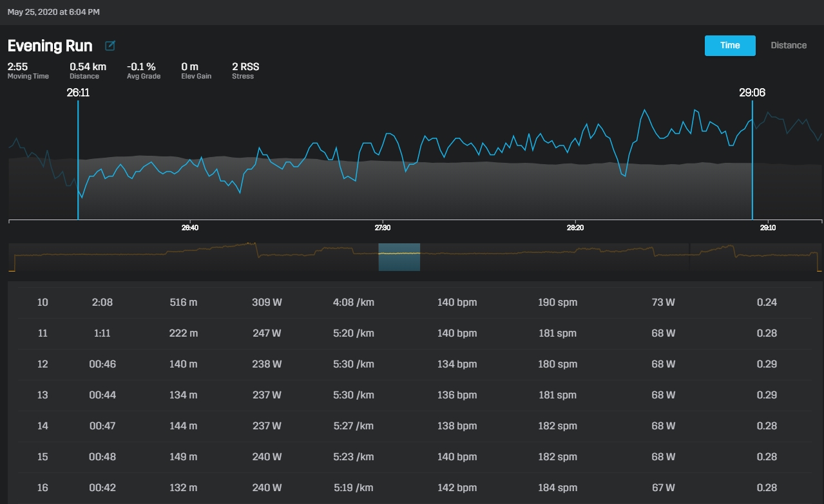The height and width of the screenshot is (504, 824).
Task: Select lap 11 row with 222 m
Action: [x=412, y=333]
